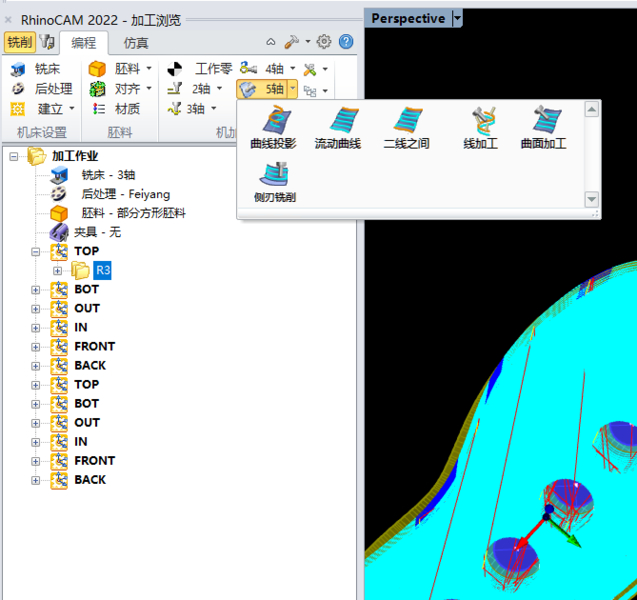Open the Perspective viewport dropdown arrow
The width and height of the screenshot is (637, 600).
click(458, 18)
